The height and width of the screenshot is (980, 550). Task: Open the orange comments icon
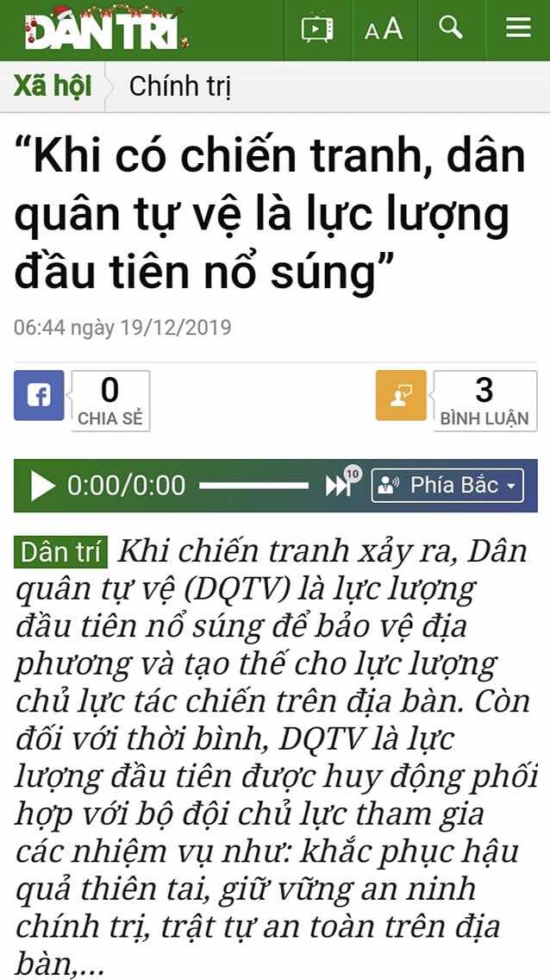pos(401,395)
